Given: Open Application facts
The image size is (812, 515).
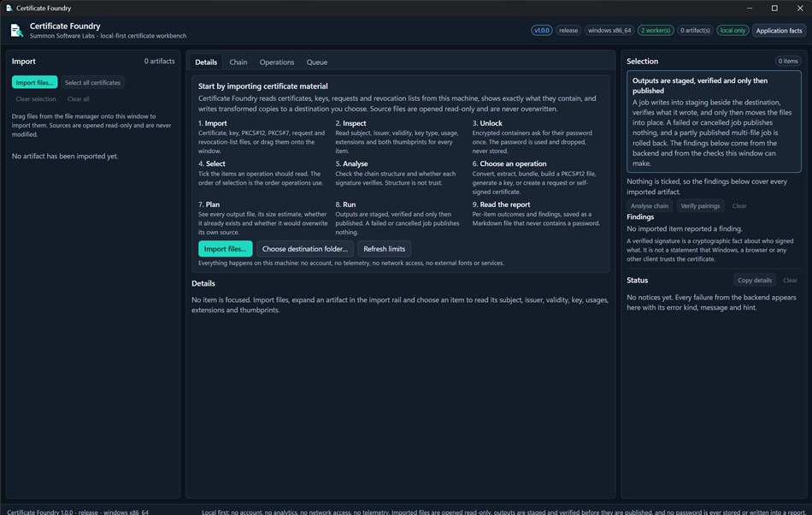Looking at the screenshot, I should click(779, 31).
